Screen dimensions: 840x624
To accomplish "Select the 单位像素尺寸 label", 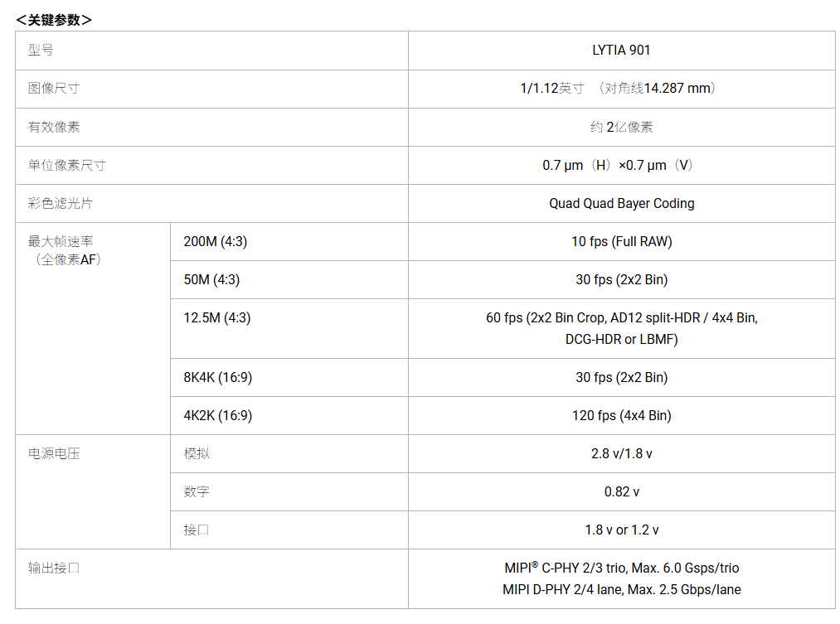I will (67, 165).
